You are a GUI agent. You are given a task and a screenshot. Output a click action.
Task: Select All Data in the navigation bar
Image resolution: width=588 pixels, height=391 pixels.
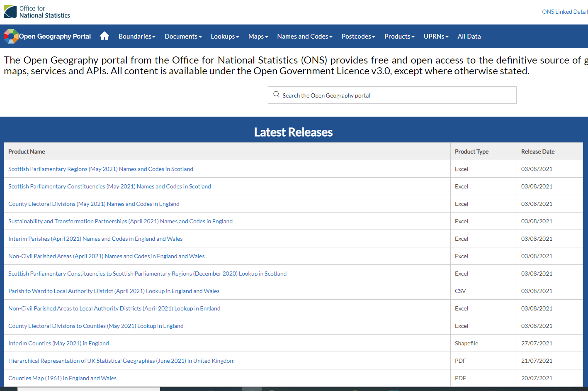pyautogui.click(x=469, y=37)
